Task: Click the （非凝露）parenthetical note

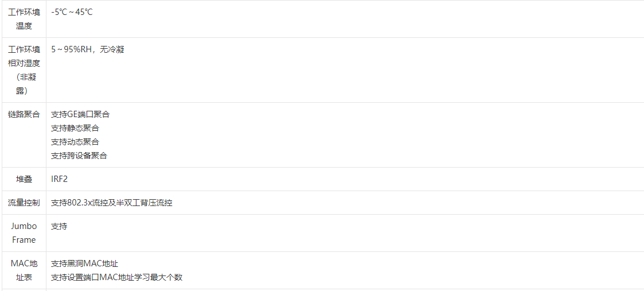Action: point(24,84)
